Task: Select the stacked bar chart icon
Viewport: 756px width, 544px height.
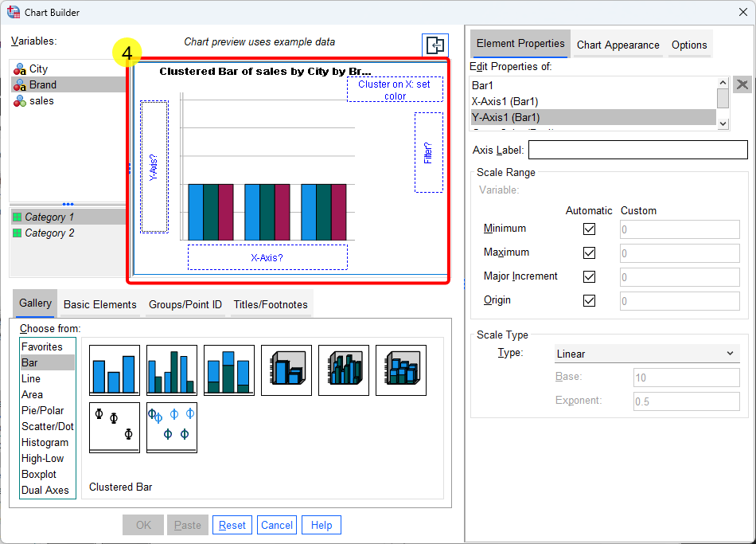Action: [228, 370]
